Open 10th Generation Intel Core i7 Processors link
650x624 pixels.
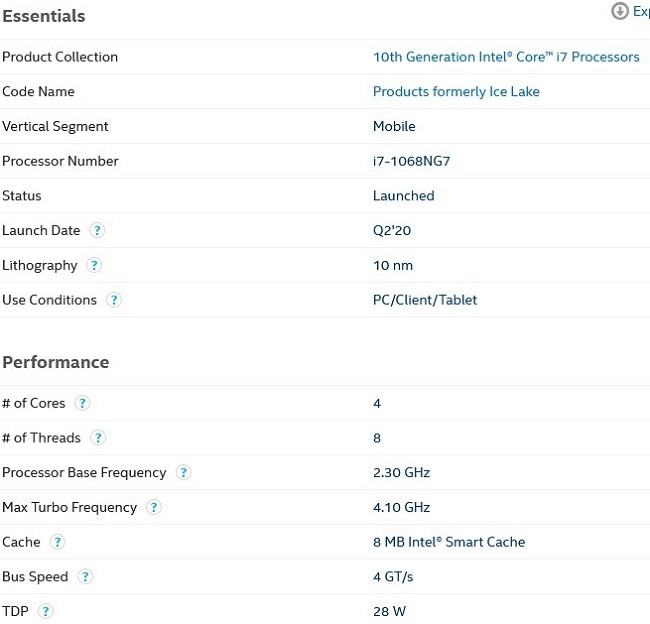point(506,57)
